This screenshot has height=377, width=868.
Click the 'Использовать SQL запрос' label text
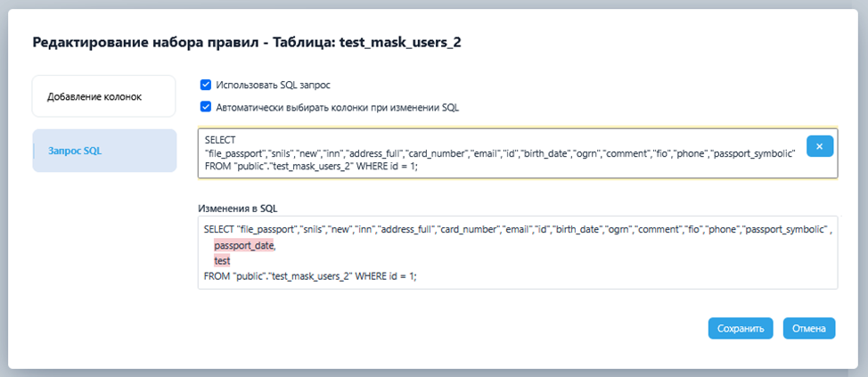coord(274,85)
